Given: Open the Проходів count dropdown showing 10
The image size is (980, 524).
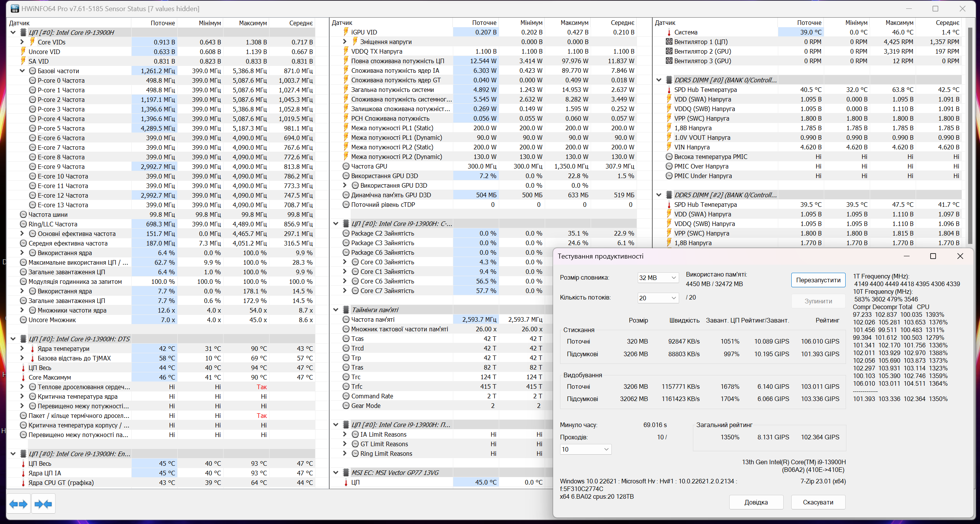Looking at the screenshot, I should coord(585,449).
